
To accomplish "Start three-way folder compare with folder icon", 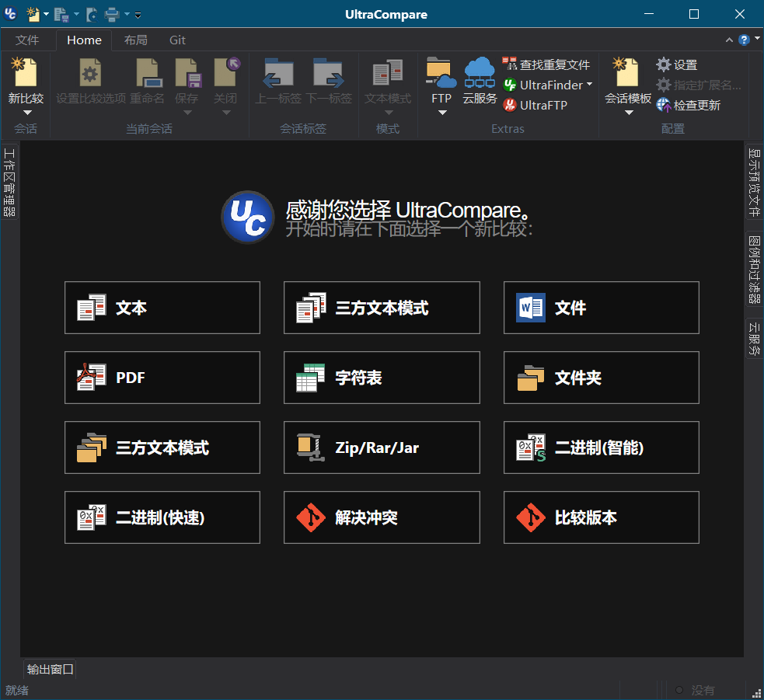I will tap(162, 448).
